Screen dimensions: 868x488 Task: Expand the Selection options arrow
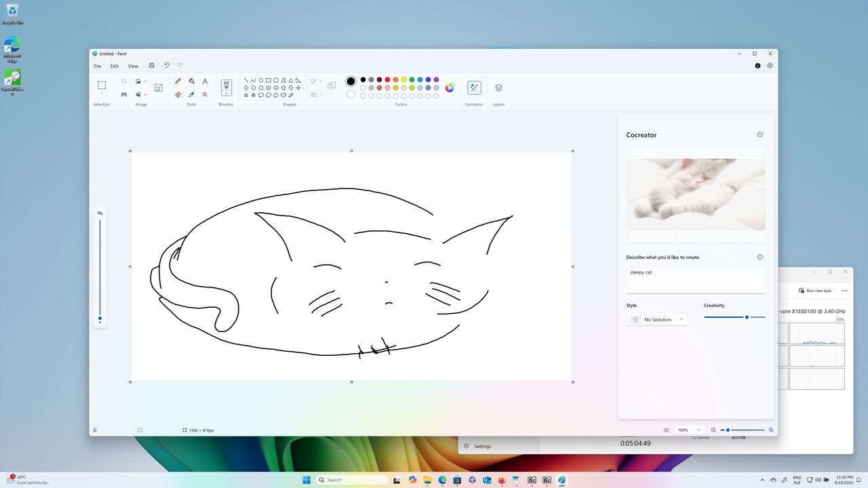click(102, 94)
